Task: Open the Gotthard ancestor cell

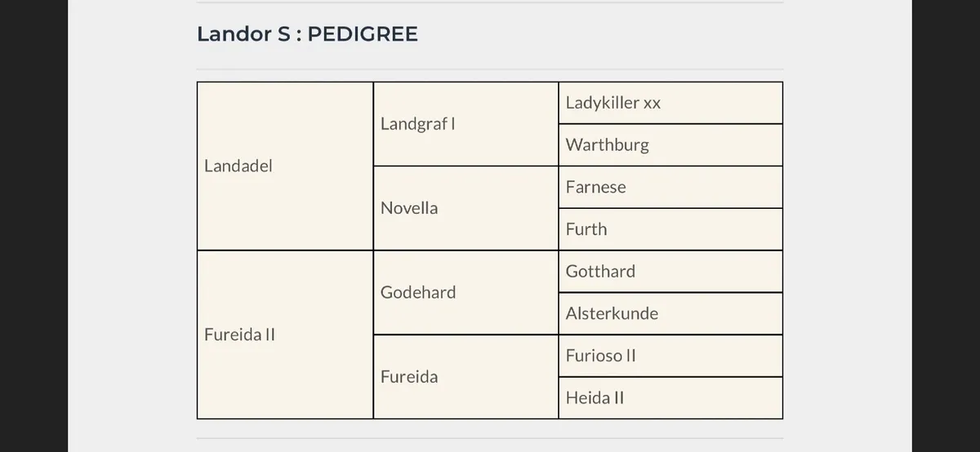Action: [670, 272]
